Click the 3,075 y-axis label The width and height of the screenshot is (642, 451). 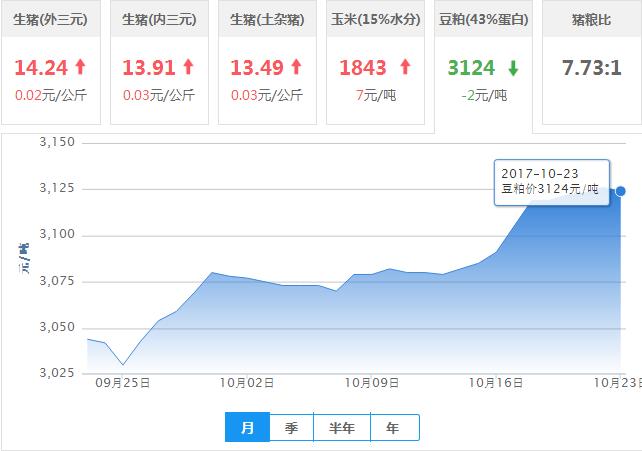(x=57, y=281)
